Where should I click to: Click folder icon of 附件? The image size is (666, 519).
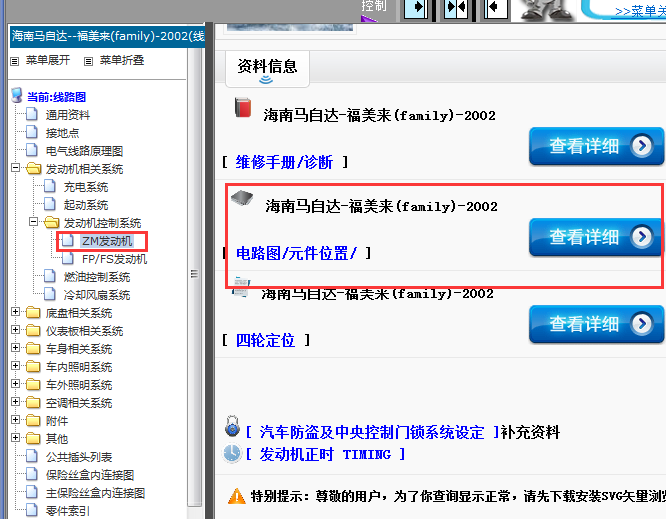[x=33, y=420]
